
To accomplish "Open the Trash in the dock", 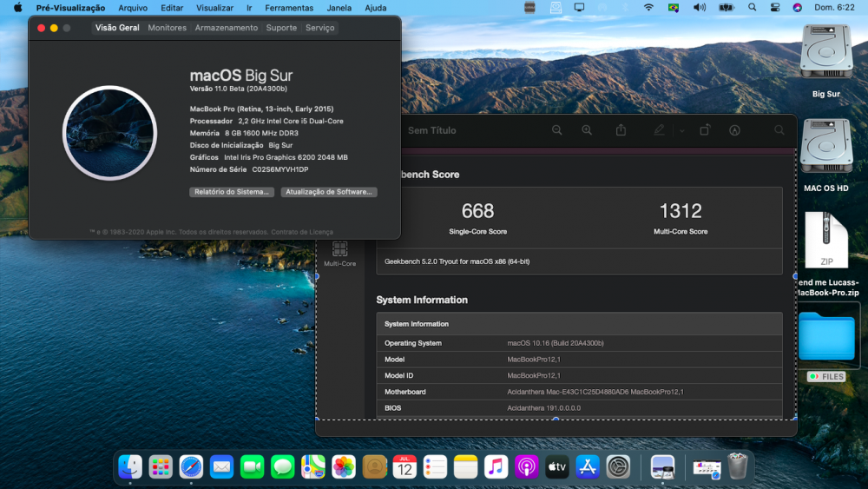I will (737, 466).
